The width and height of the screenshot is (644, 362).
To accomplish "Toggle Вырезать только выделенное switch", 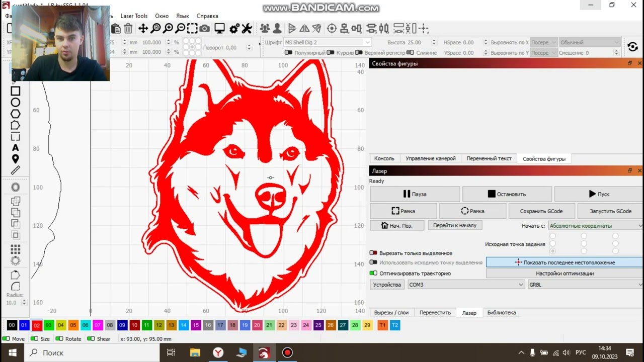I will (x=373, y=253).
